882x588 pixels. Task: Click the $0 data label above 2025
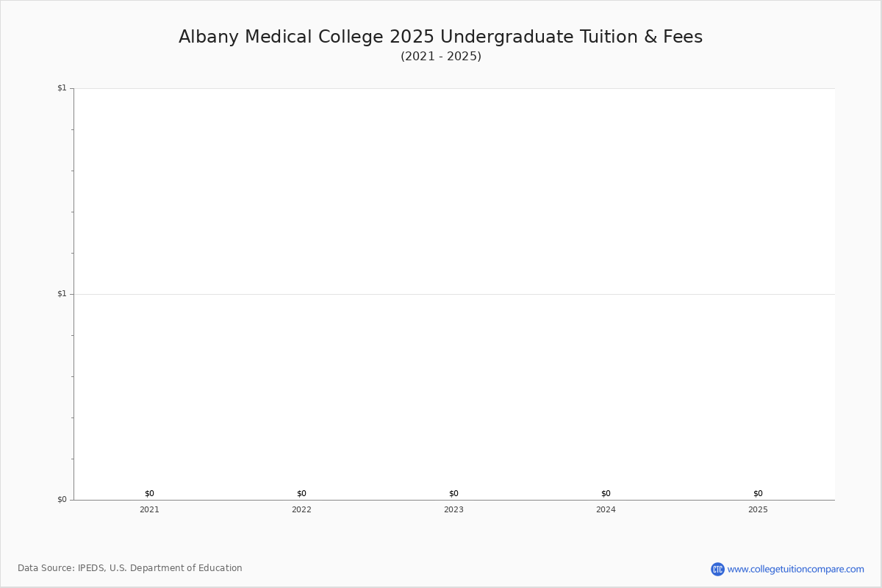[758, 493]
